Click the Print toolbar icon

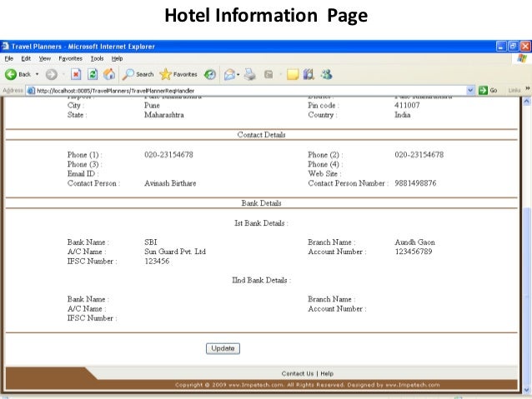[250, 74]
